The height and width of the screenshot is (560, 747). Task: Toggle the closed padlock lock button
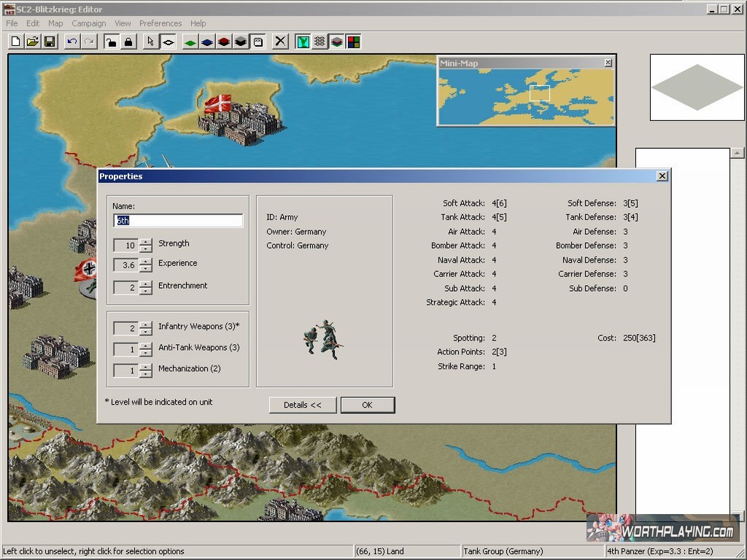128,42
